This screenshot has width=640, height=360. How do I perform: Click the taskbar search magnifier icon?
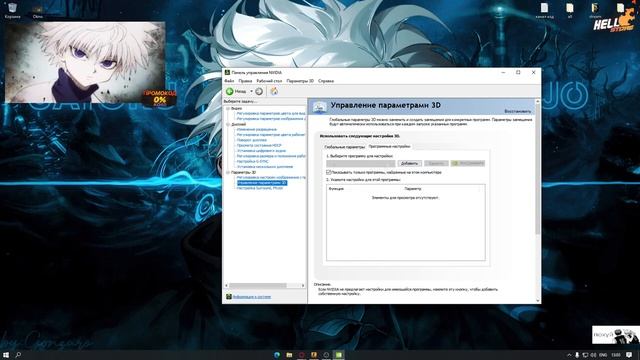click(18, 355)
